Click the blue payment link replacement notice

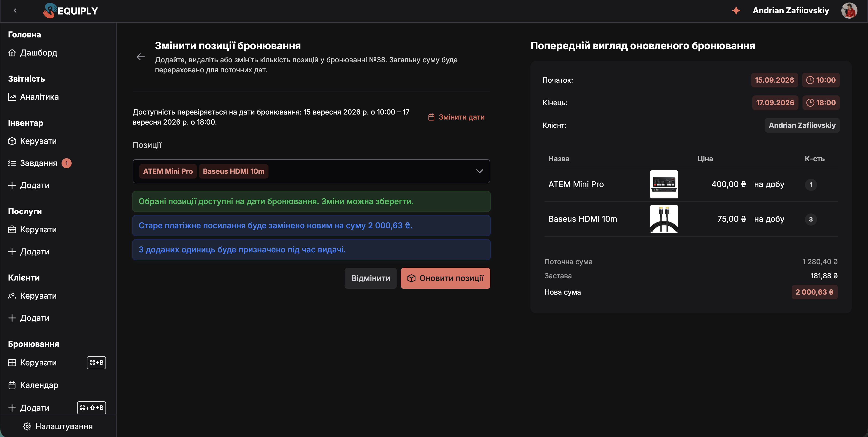click(x=311, y=226)
